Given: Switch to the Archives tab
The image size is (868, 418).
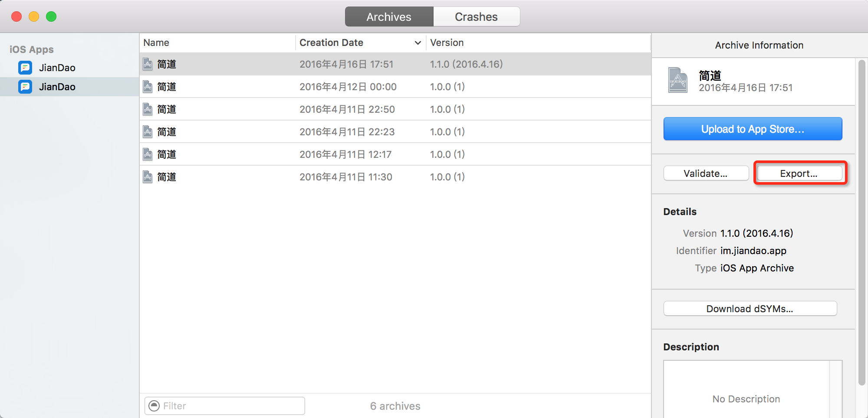Looking at the screenshot, I should (x=389, y=17).
